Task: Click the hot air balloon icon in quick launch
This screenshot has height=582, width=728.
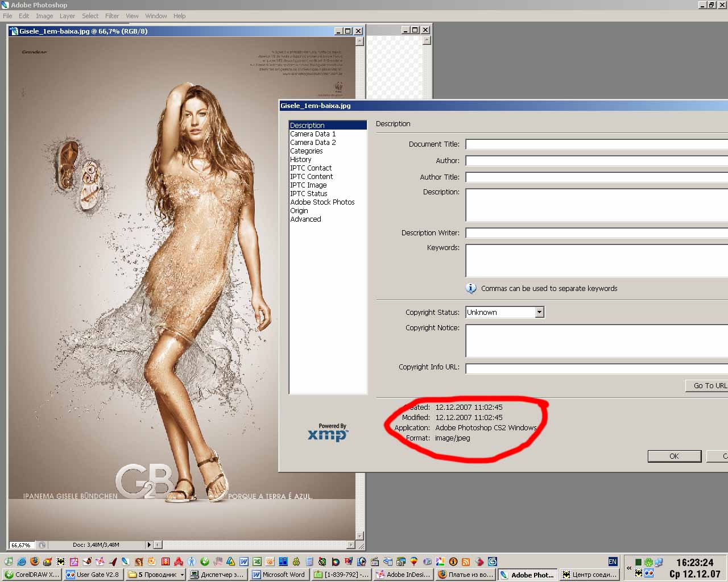Action: click(413, 562)
